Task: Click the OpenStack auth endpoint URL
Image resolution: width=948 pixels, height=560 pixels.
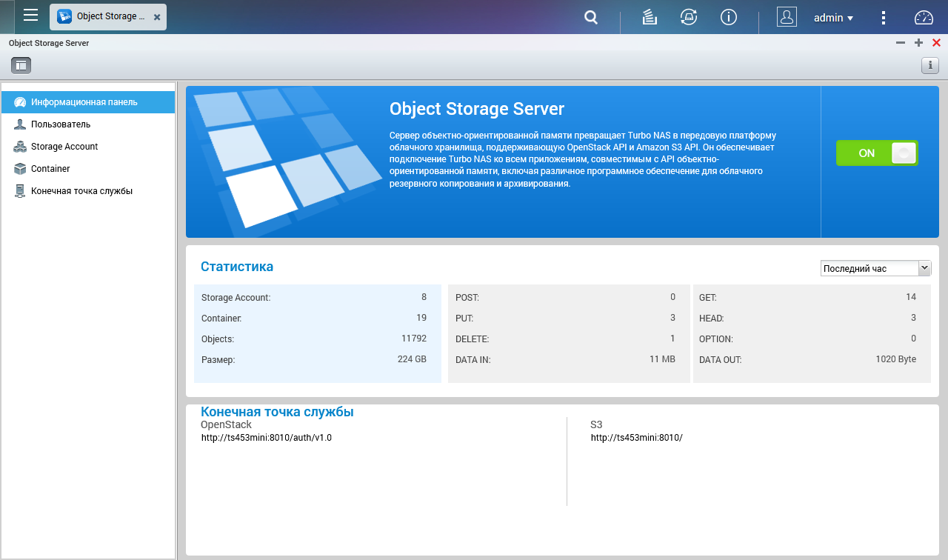Action: pos(267,438)
